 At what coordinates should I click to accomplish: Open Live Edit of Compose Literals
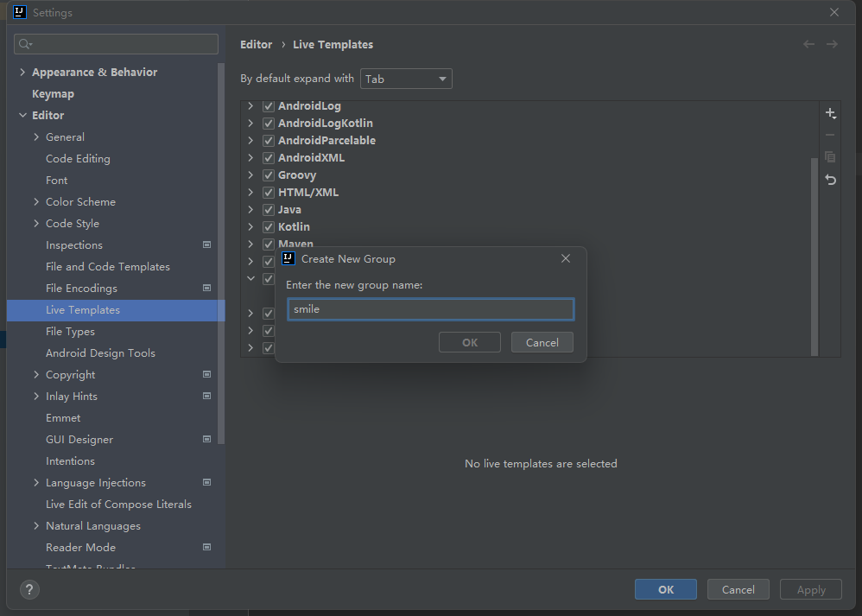pos(118,505)
